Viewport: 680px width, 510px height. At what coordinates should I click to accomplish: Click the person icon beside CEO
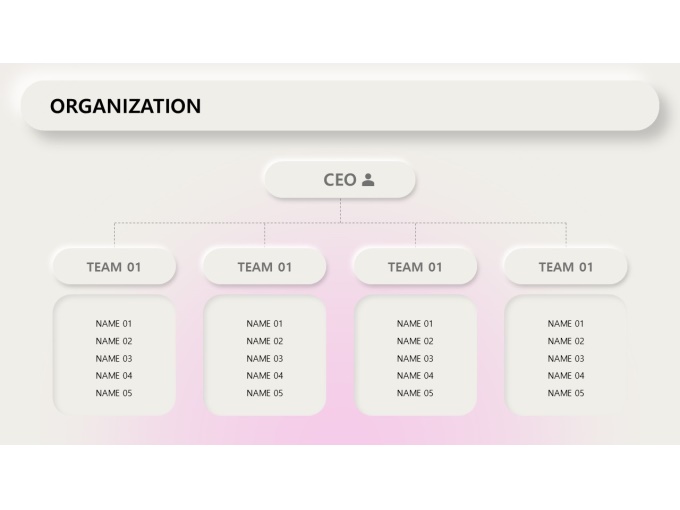pos(368,180)
